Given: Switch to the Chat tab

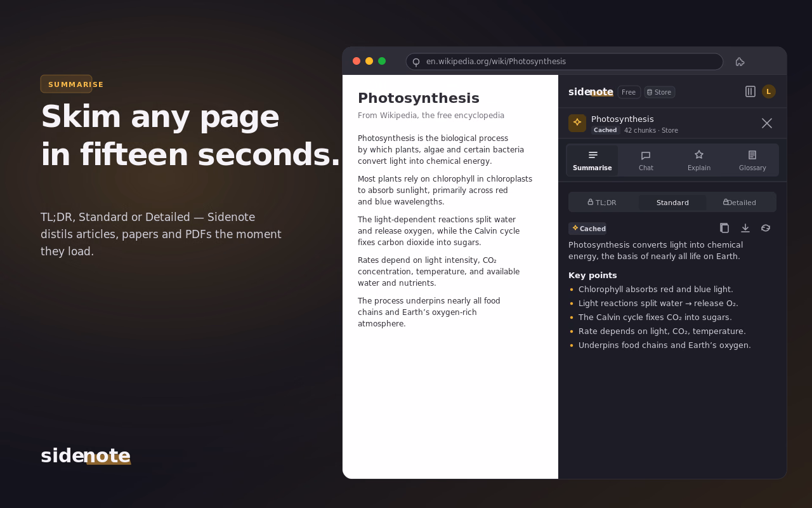Looking at the screenshot, I should click(x=646, y=160).
